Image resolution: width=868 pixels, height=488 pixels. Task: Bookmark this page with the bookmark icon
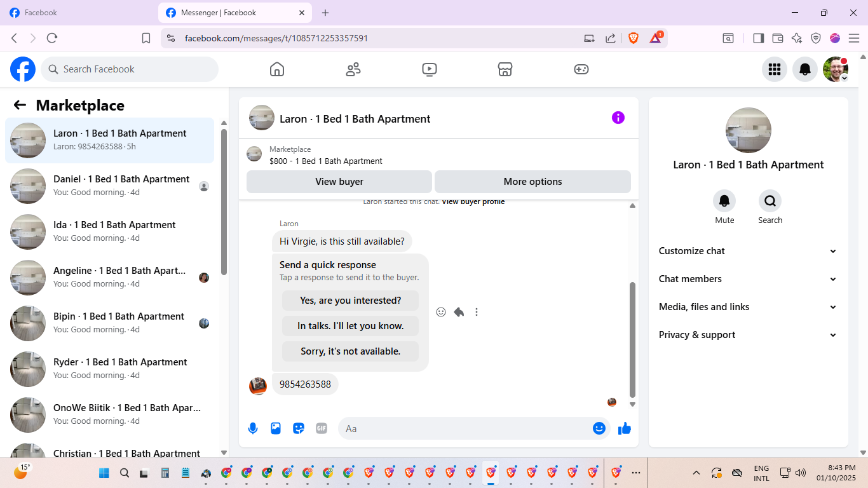click(146, 38)
